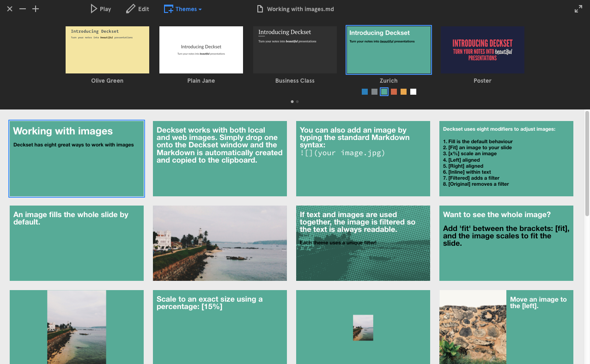Click the document icon beside the file name
This screenshot has width=590, height=364.
[260, 9]
